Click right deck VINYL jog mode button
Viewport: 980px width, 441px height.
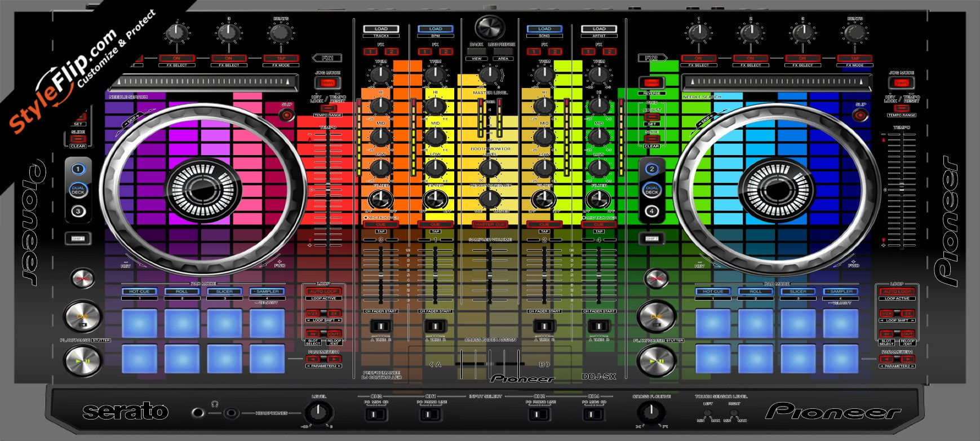(901, 83)
